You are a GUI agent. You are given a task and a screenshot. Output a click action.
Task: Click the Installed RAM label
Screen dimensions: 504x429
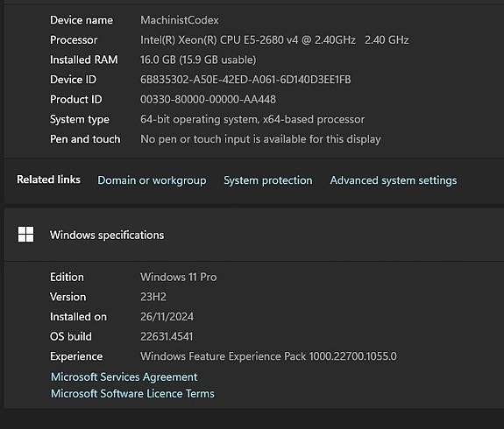[84, 60]
